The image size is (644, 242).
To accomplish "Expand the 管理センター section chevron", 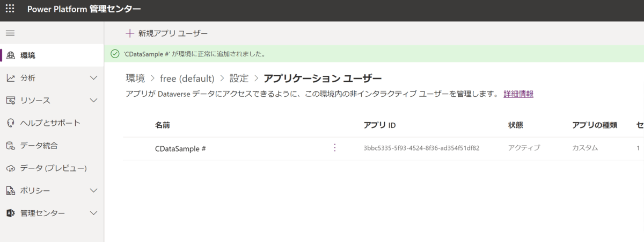I will [93, 213].
